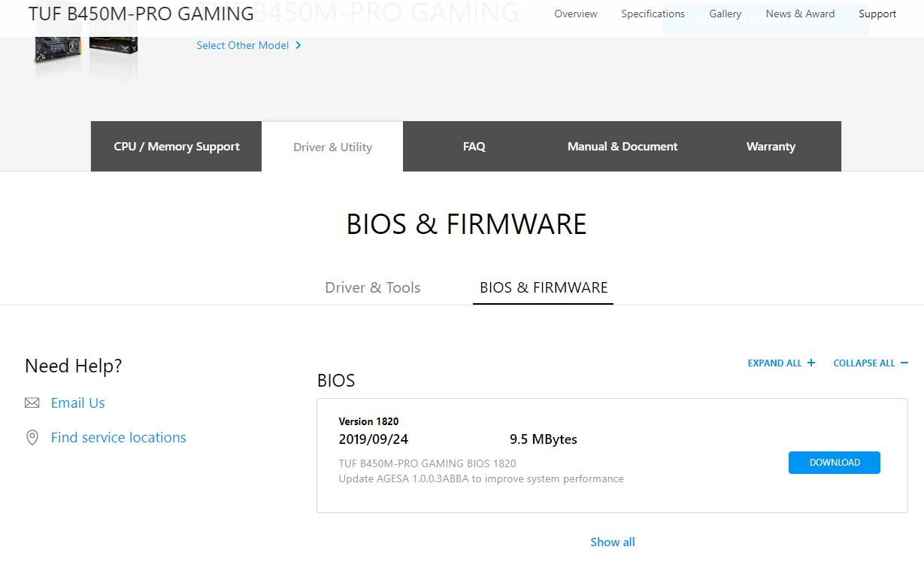
Task: Click Show all to list more BIOS versions
Action: click(x=613, y=542)
